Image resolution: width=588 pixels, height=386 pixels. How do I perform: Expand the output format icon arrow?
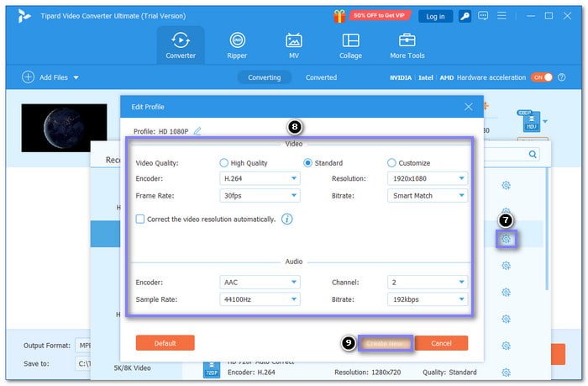pyautogui.click(x=545, y=121)
